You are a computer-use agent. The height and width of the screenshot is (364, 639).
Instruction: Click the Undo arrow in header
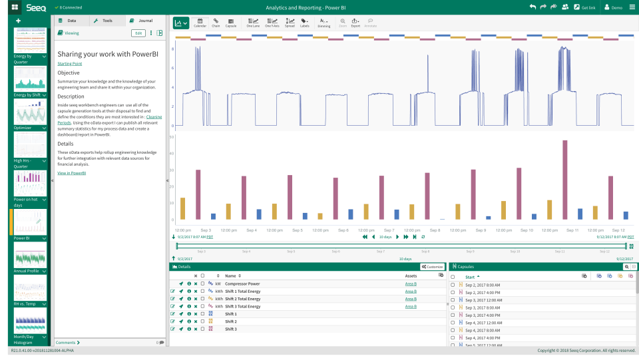pos(532,7)
